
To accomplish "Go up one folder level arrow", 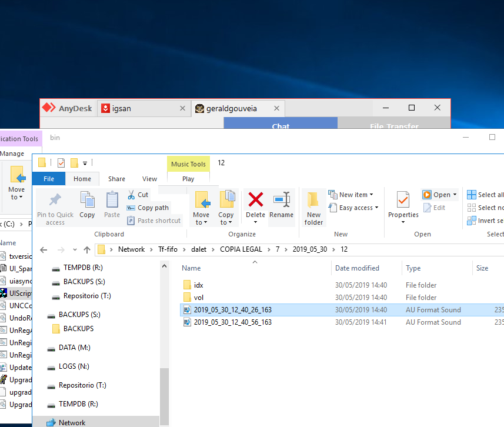I will 87,250.
